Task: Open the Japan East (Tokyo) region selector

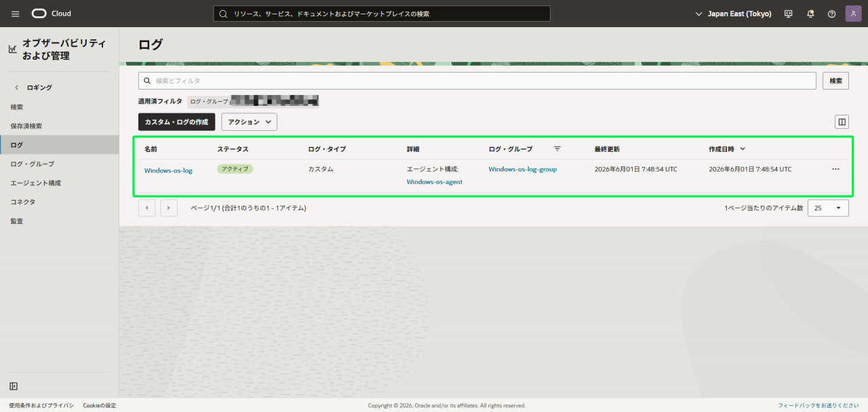Action: coord(734,14)
